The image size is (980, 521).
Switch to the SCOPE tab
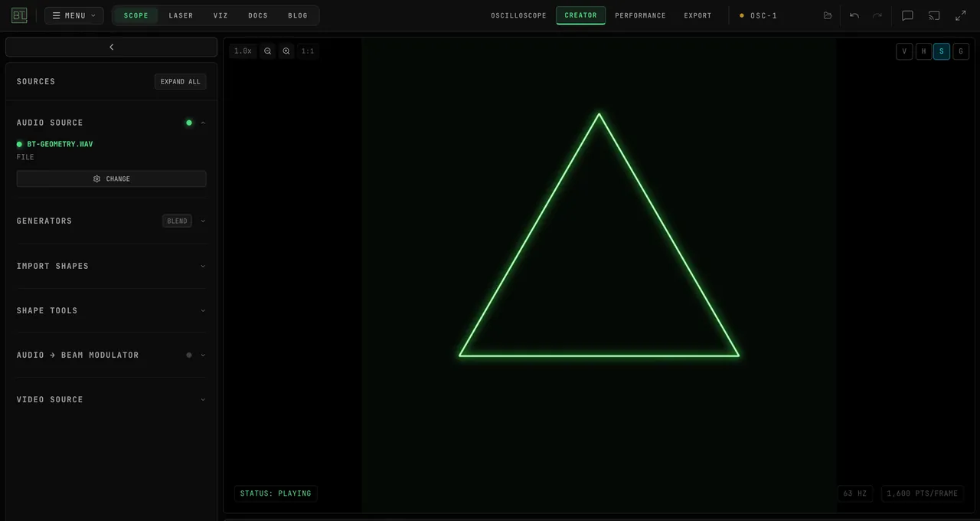(x=136, y=15)
